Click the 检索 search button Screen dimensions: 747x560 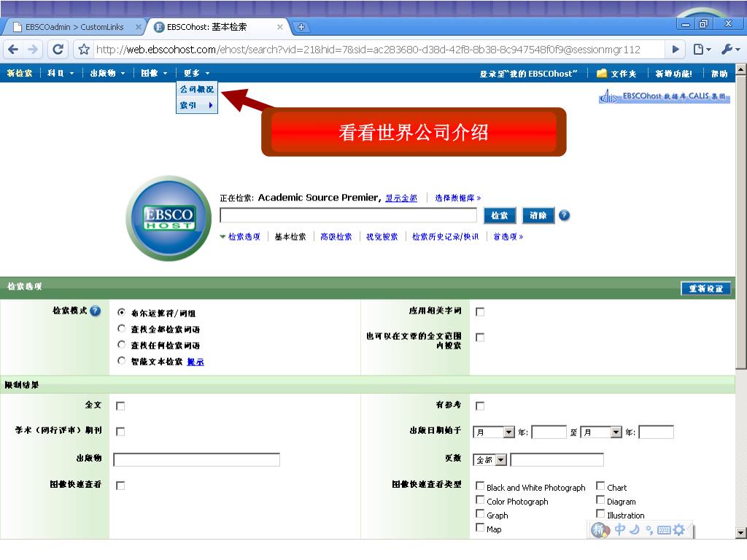[500, 216]
